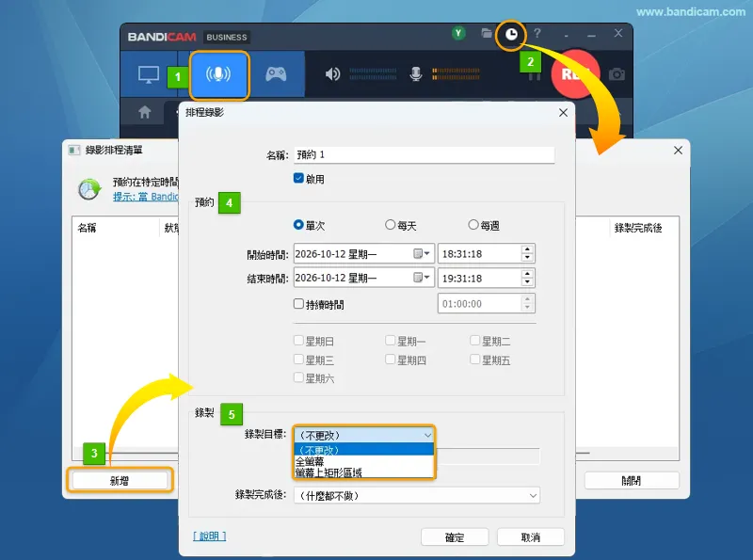Start recording with the red REC button
The height and width of the screenshot is (560, 753).
(x=575, y=74)
